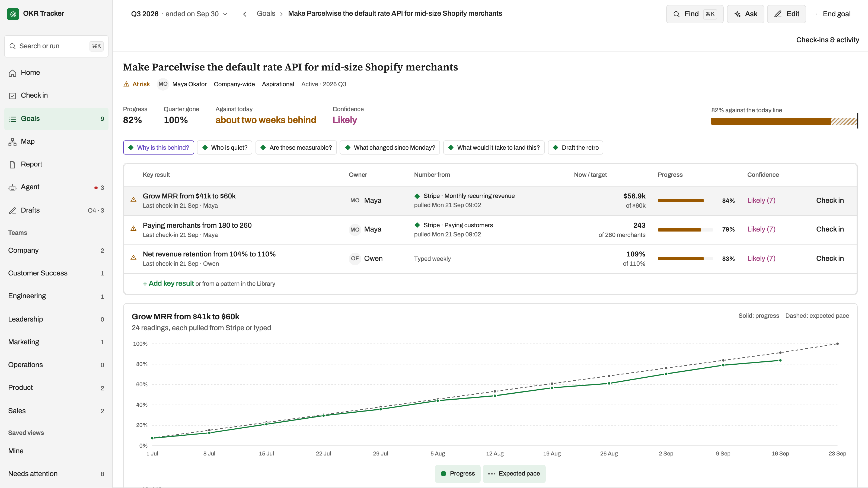Click the At risk warning icon

pos(126,84)
